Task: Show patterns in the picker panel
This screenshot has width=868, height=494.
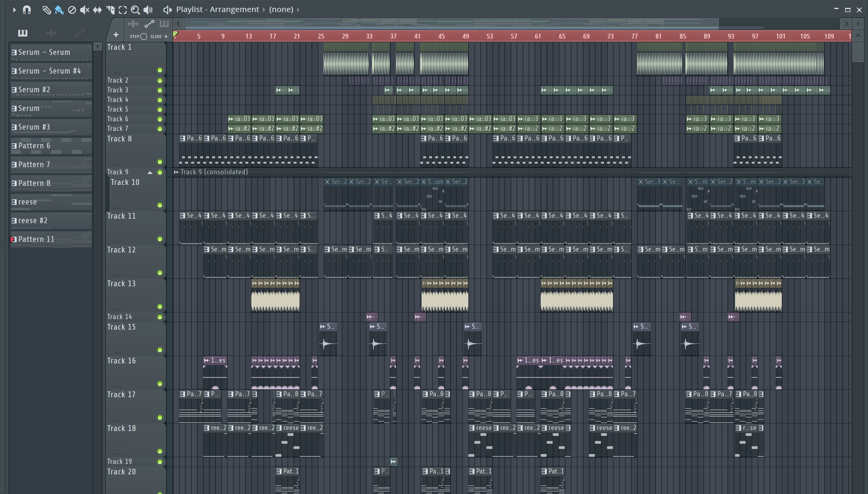Action: [23, 33]
